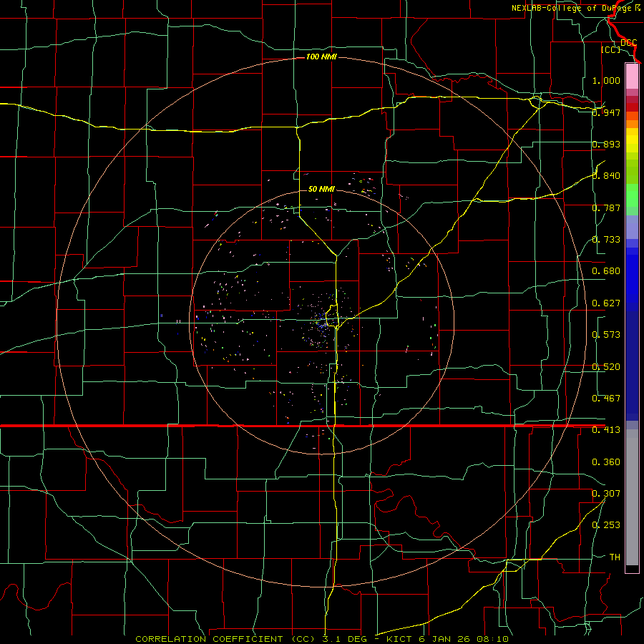
Task: Click the 0.947 scale value
Action: pos(606,112)
